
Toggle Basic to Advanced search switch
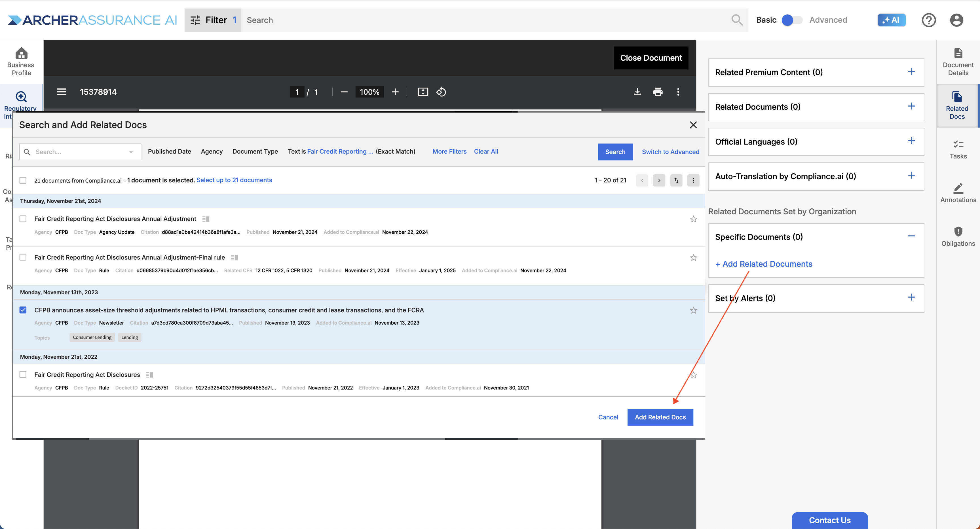(792, 20)
